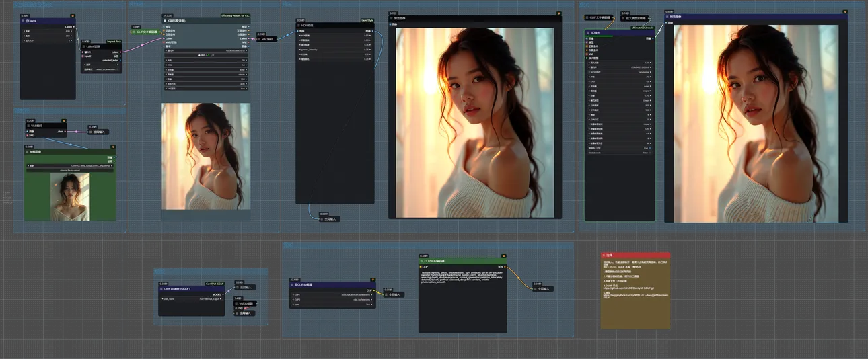Viewport: 868px width, 359px height.
Task: Click the 图像 output slot of SD放大 node
Action: [653, 38]
